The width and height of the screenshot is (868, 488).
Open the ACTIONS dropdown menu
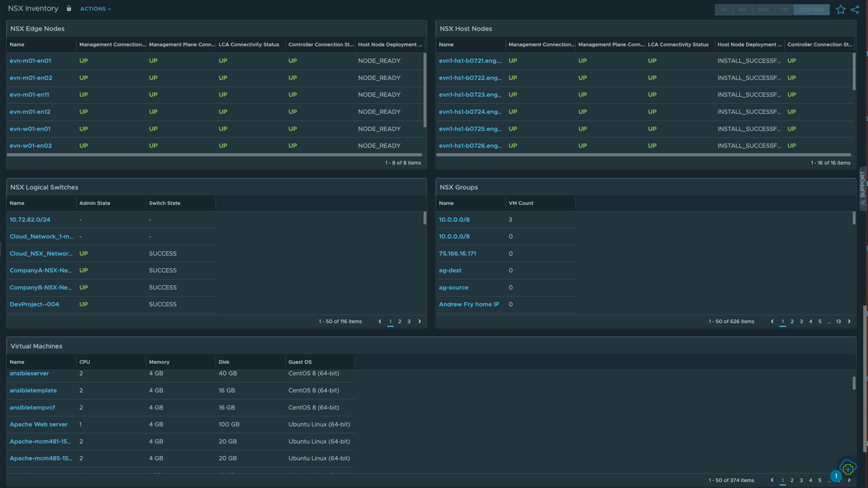pos(95,9)
